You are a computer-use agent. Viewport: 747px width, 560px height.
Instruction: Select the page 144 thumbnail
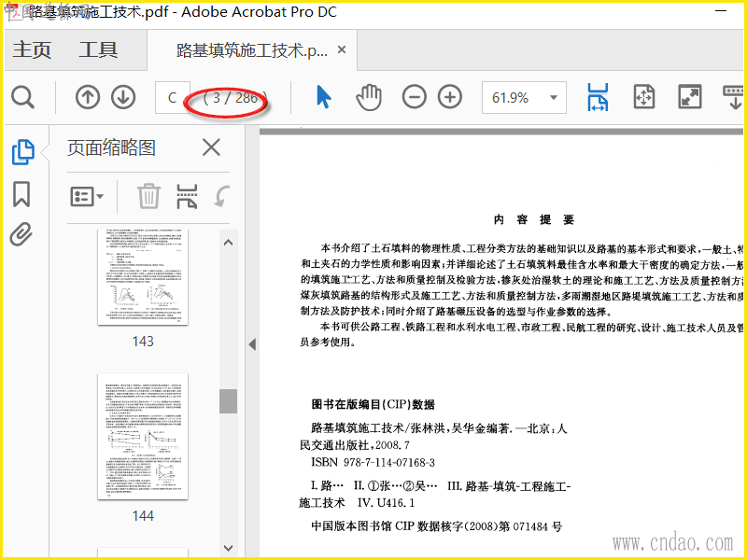coord(143,437)
